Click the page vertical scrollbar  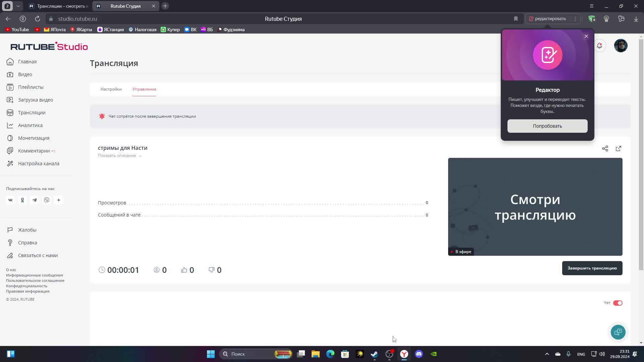[641, 154]
